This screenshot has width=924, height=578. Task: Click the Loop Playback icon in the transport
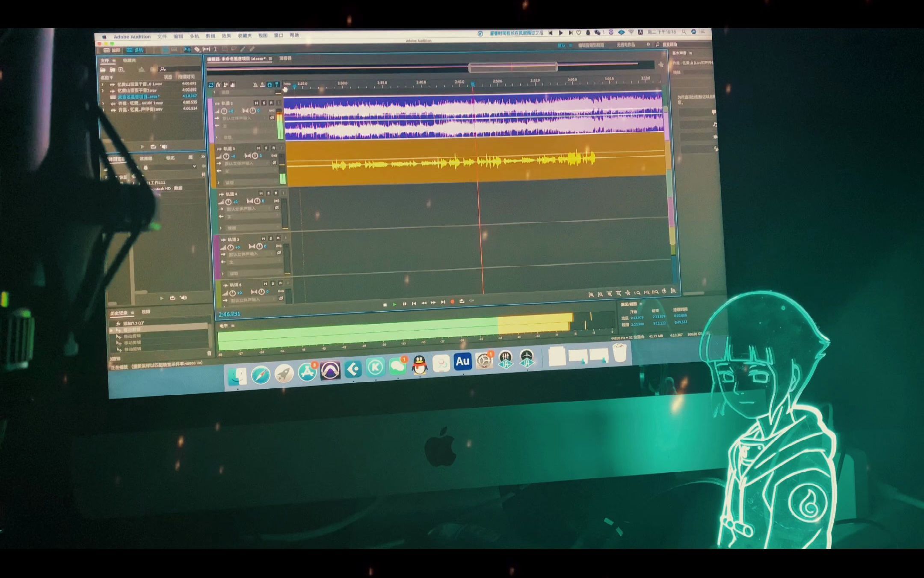click(x=462, y=301)
